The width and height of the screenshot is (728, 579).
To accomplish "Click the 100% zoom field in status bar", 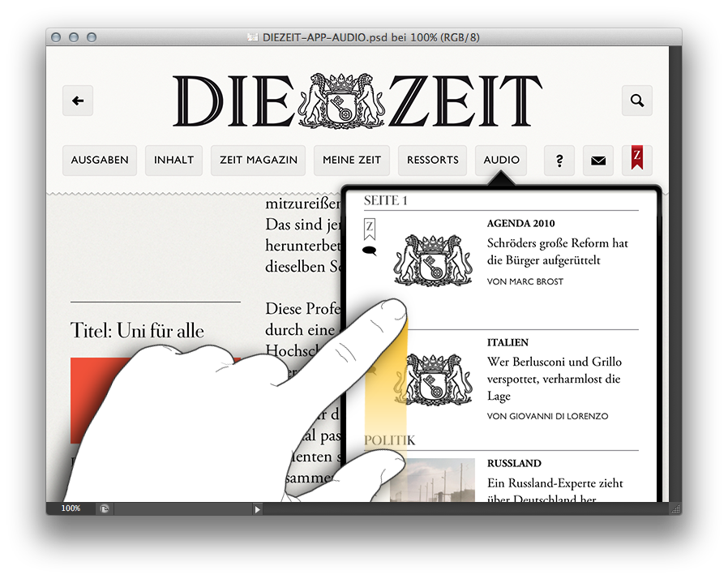I will click(71, 508).
